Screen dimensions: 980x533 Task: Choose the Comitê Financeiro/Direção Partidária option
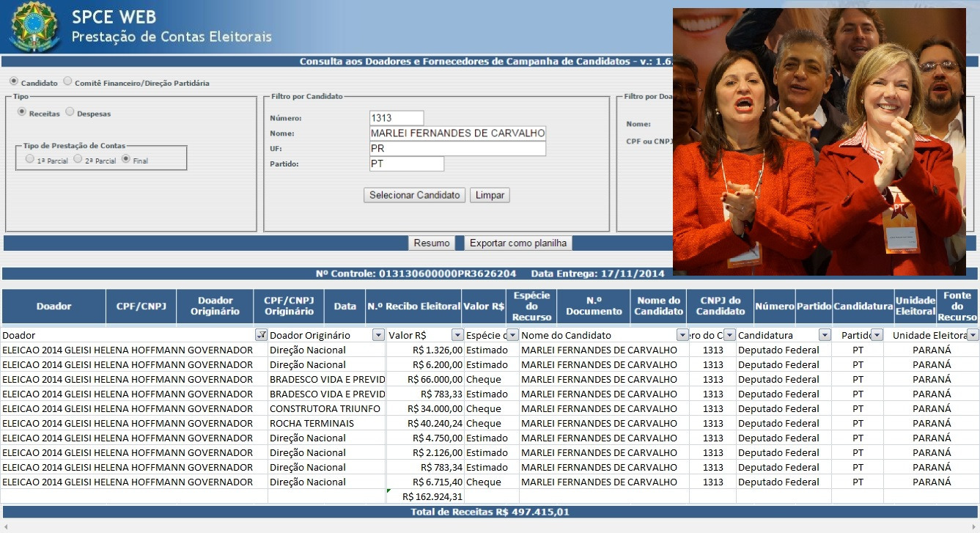(67, 82)
